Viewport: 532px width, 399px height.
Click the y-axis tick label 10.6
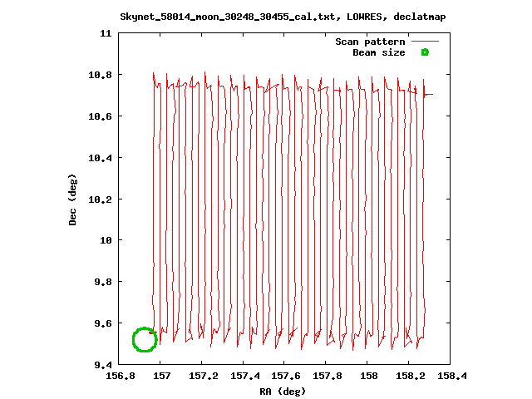tap(100, 116)
